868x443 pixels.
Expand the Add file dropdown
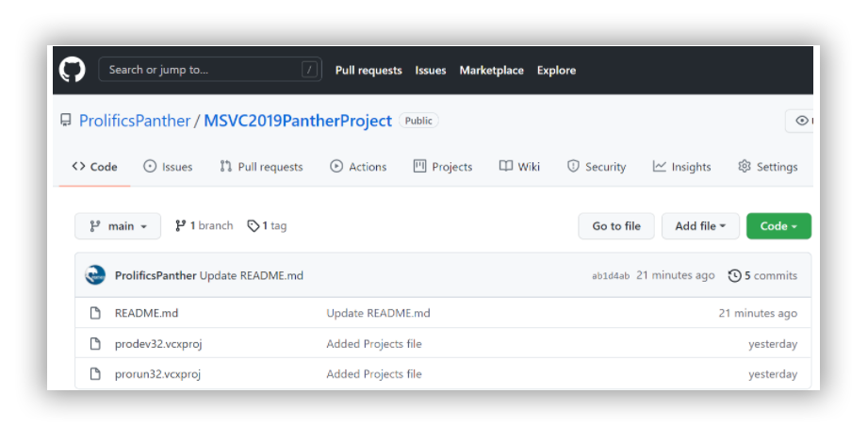click(x=700, y=226)
